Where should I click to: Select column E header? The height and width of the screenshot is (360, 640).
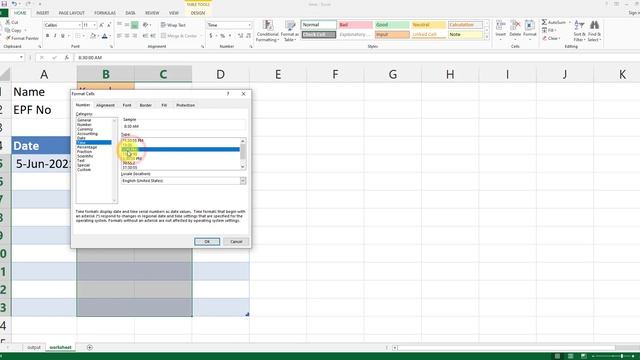278,74
